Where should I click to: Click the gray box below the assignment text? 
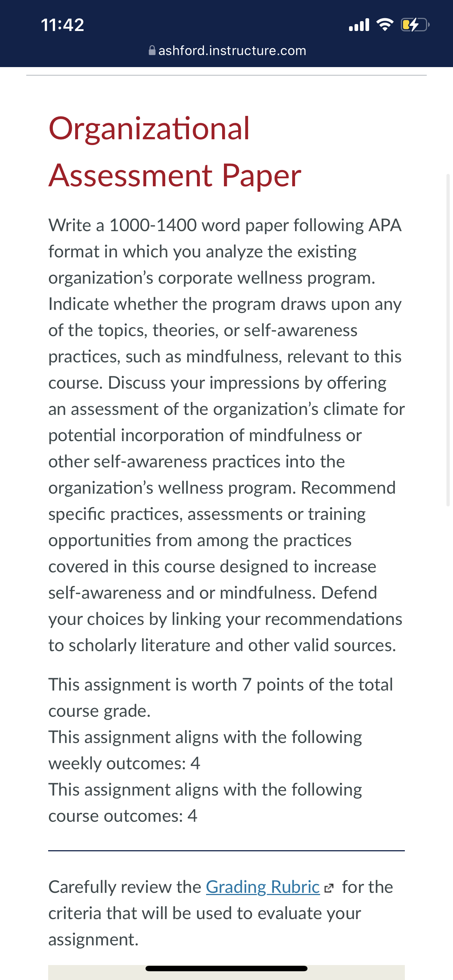(x=226, y=973)
